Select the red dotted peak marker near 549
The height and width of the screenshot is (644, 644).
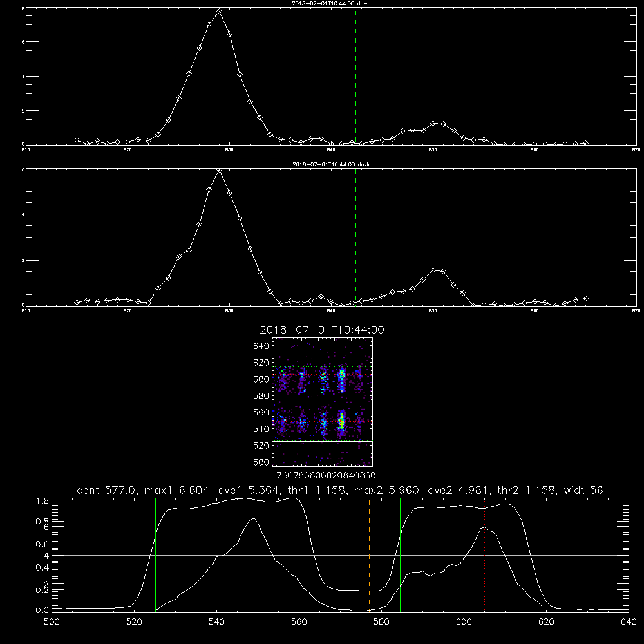point(254,554)
